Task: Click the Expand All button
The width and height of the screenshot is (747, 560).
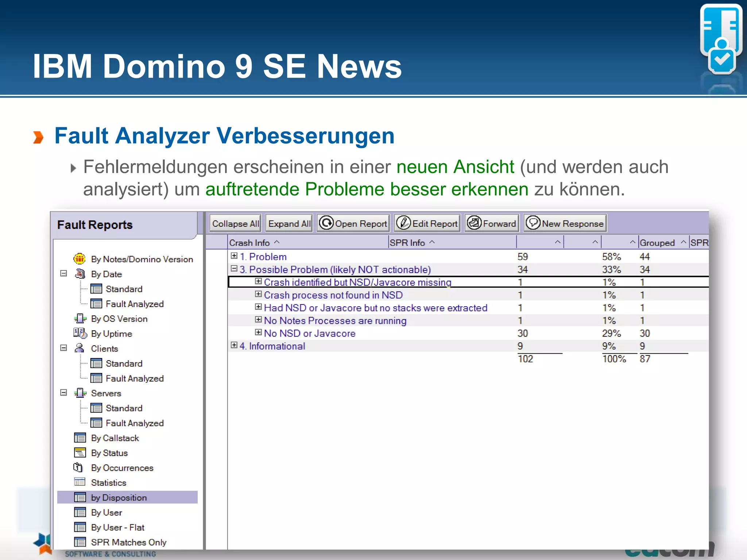Action: [x=289, y=223]
